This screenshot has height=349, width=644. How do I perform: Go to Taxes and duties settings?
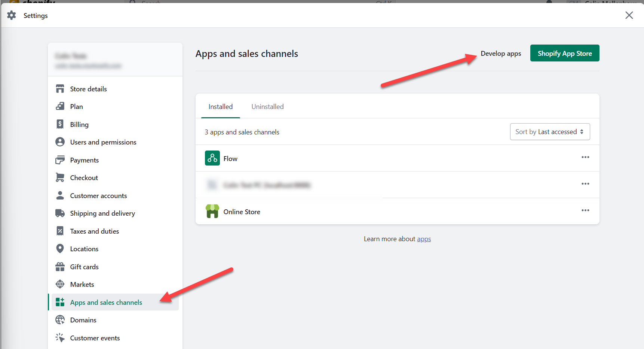(x=94, y=231)
